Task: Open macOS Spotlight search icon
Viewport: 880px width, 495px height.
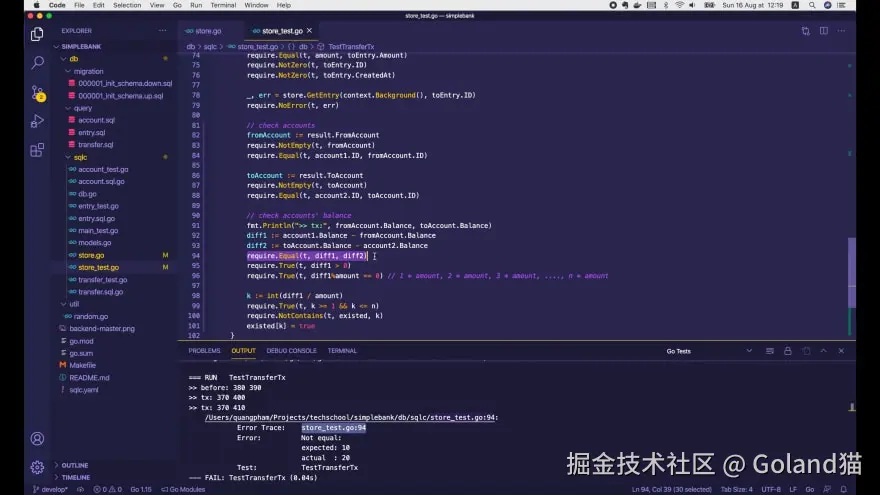Action: pos(812,5)
